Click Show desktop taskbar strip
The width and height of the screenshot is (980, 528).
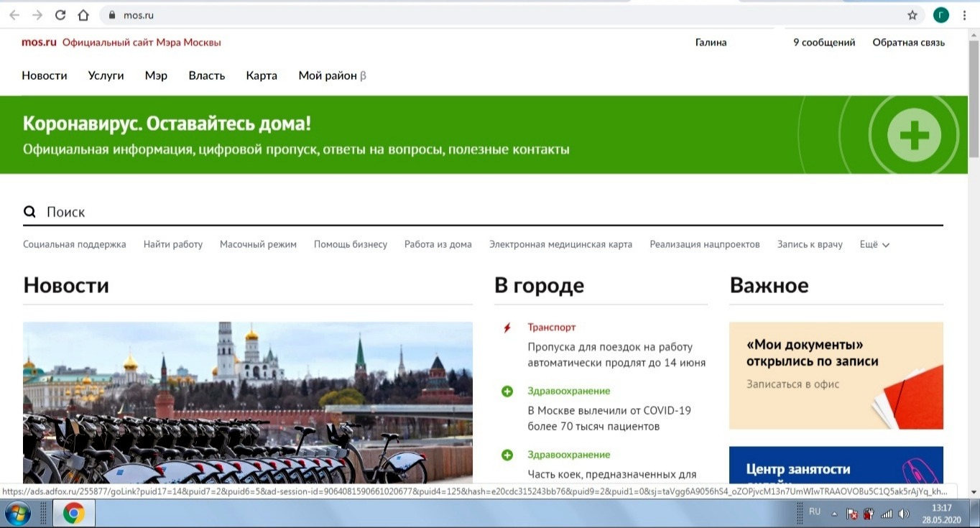[975, 514]
